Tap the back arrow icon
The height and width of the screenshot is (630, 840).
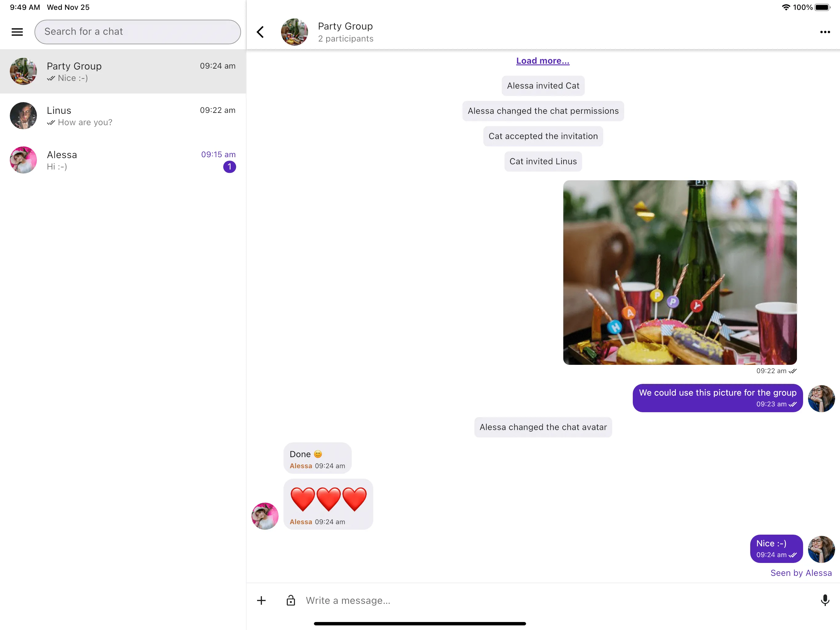(x=261, y=31)
